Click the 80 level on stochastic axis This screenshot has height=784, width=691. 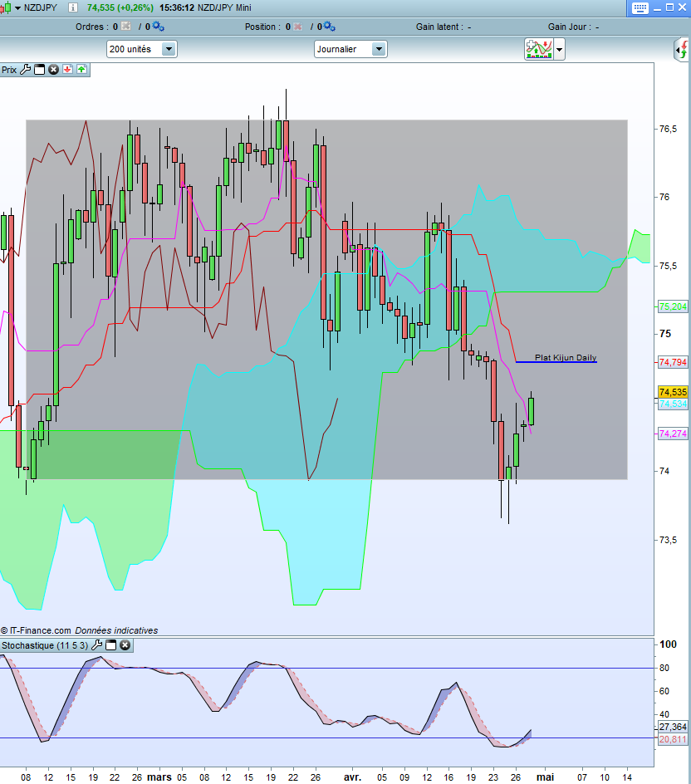coord(664,668)
